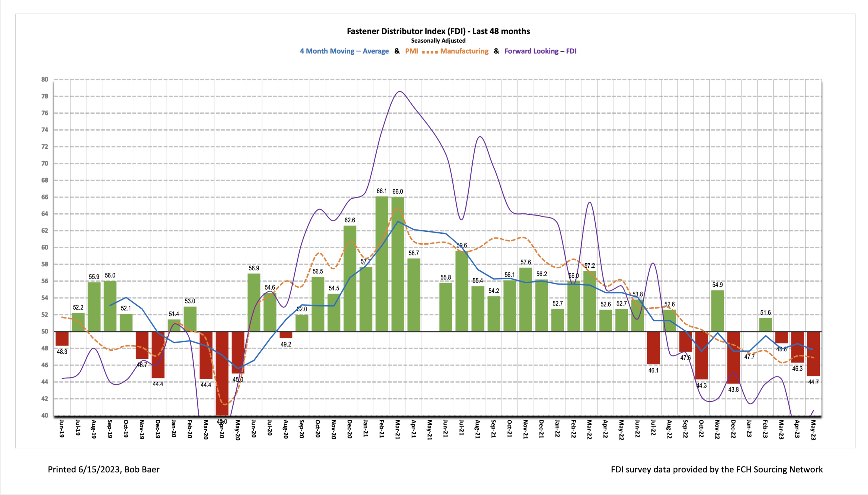Toggle the 4 Month Moving Average legend entry
This screenshot has height=495, width=868.
click(x=344, y=51)
